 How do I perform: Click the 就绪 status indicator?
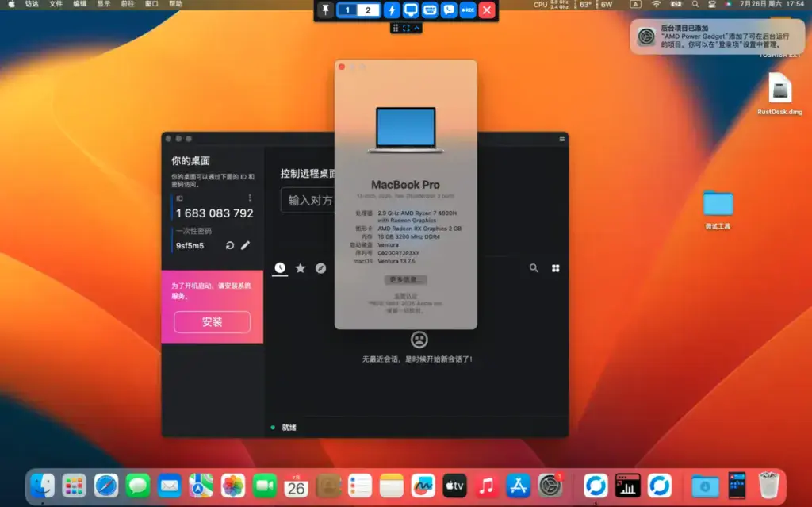click(x=289, y=427)
